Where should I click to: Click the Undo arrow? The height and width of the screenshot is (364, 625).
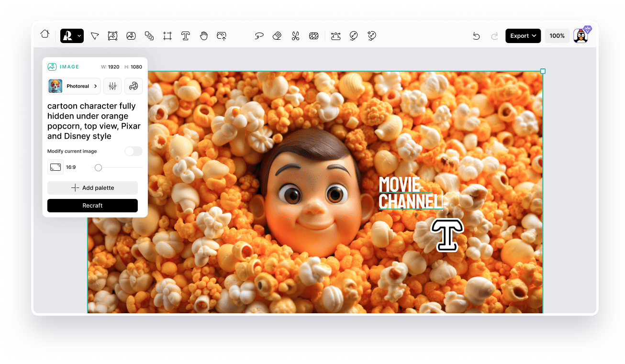pos(476,35)
